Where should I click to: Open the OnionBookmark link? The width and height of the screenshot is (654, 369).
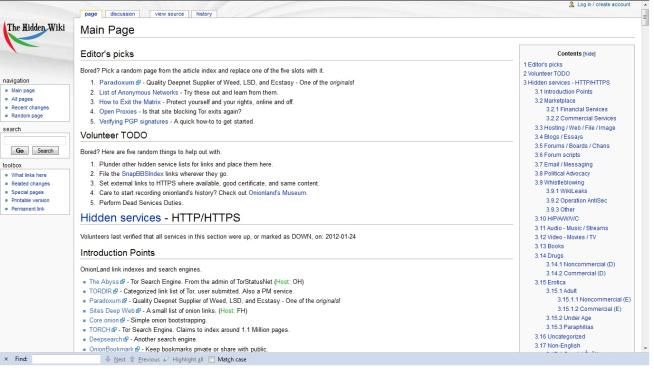click(111, 349)
